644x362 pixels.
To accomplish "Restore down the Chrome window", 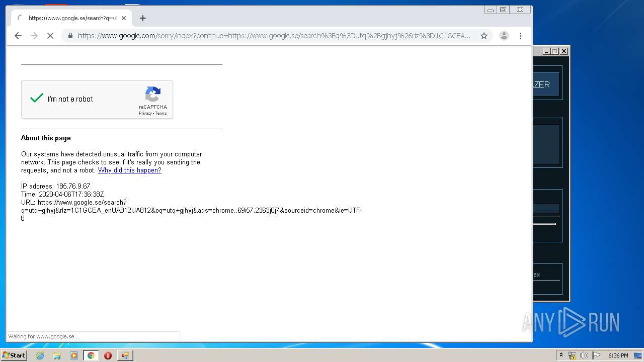I will click(x=503, y=10).
